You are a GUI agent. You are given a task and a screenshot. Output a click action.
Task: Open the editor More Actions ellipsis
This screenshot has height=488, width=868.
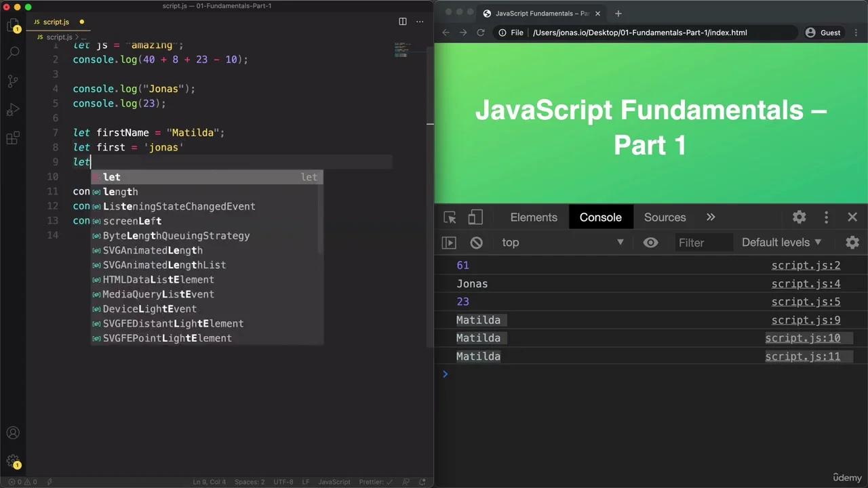420,22
